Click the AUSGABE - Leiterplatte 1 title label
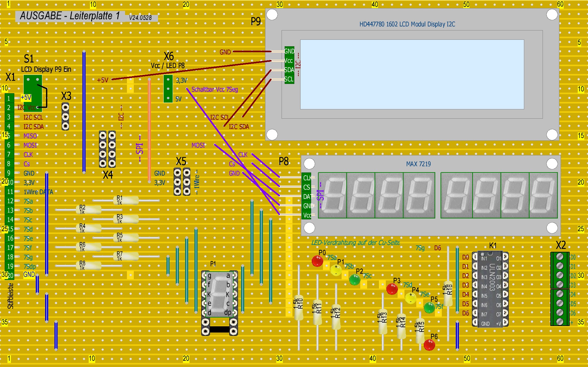Viewport: 588px width, 367px height. (70, 16)
